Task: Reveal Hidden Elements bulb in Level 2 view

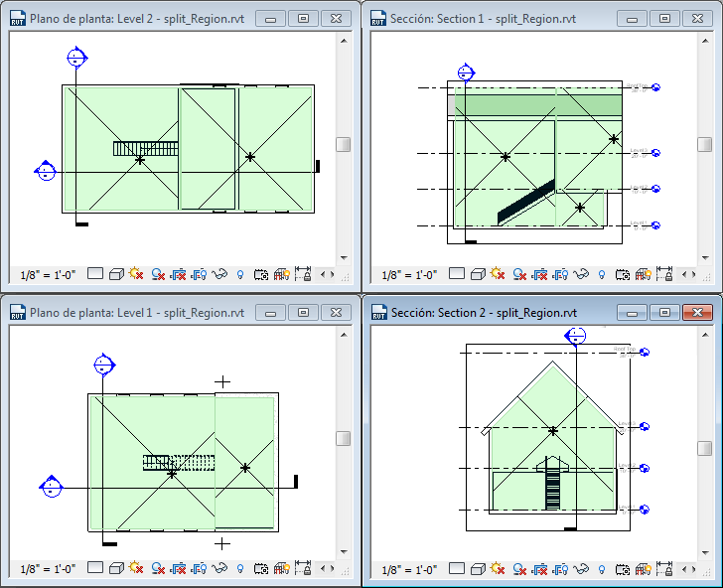Action: tap(240, 275)
